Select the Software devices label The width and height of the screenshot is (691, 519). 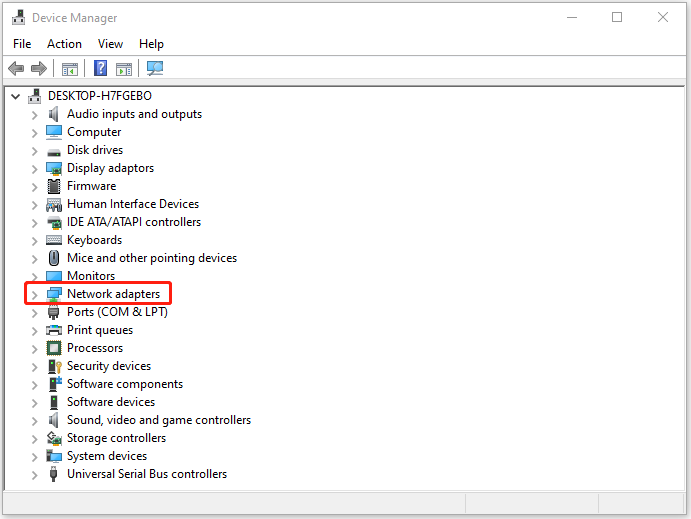(111, 402)
